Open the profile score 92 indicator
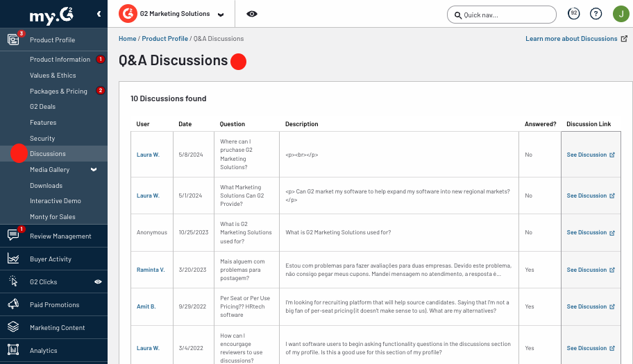 click(573, 14)
